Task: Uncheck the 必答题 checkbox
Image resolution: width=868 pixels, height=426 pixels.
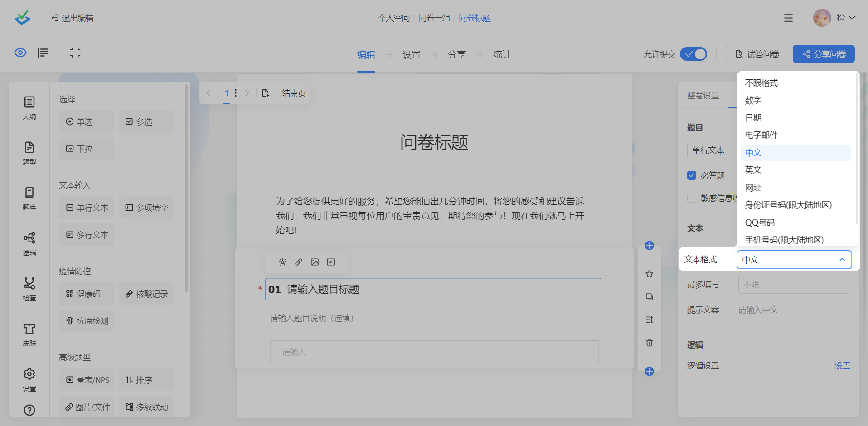Action: click(692, 175)
